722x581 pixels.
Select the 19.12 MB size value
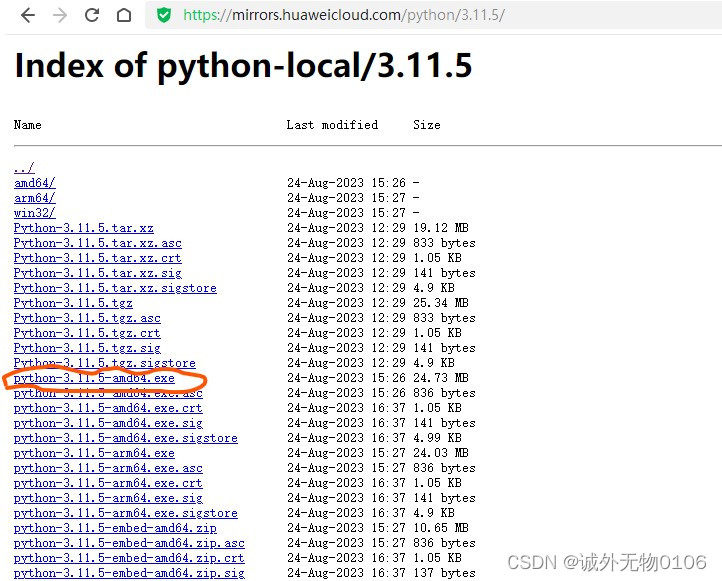pyautogui.click(x=441, y=228)
